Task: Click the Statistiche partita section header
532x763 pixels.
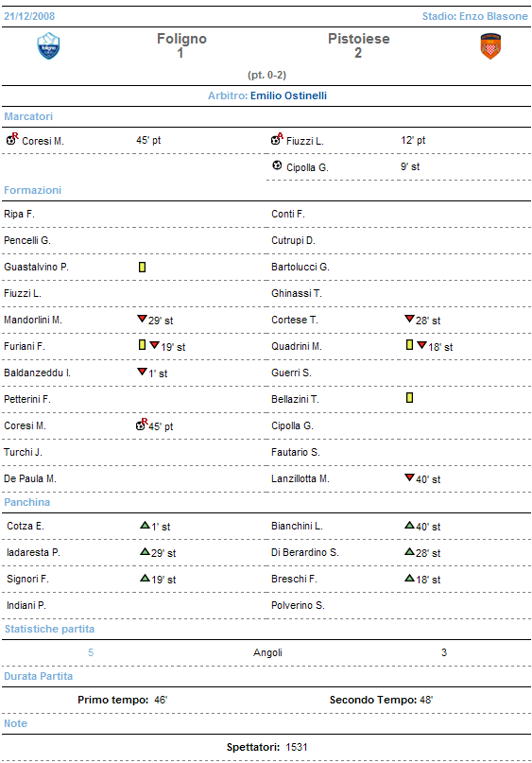Action: [x=49, y=629]
